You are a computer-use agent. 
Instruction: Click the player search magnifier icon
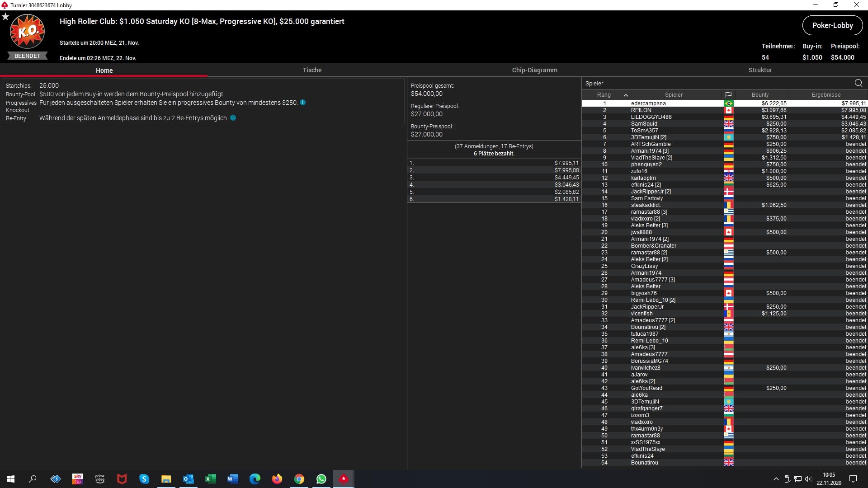tap(859, 83)
